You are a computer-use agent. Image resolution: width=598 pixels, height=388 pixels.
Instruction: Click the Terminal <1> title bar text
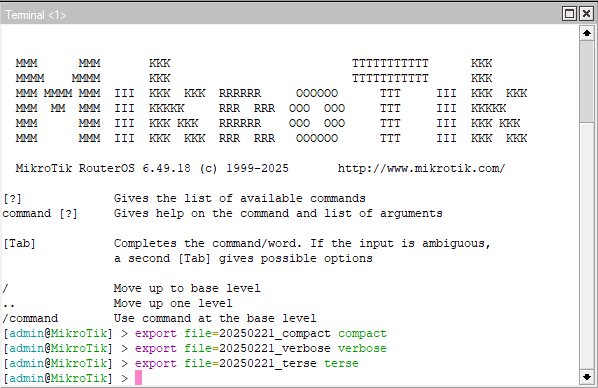(35, 15)
